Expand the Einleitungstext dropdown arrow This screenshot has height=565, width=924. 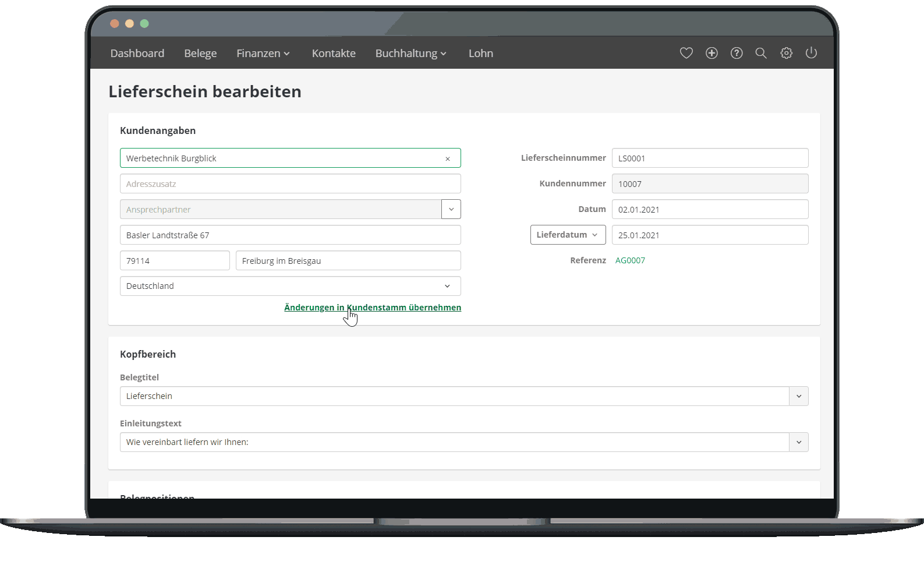tap(798, 442)
